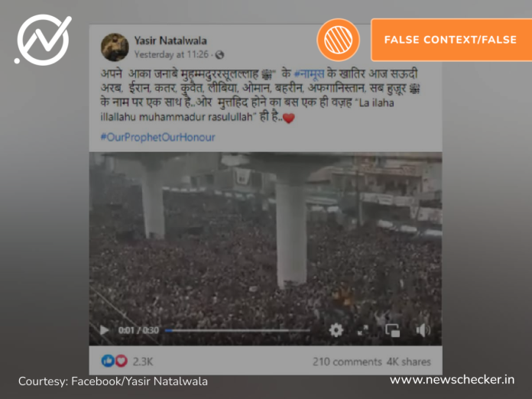View the 4K shares list
Screen dimensions: 532x399
pyautogui.click(x=409, y=362)
